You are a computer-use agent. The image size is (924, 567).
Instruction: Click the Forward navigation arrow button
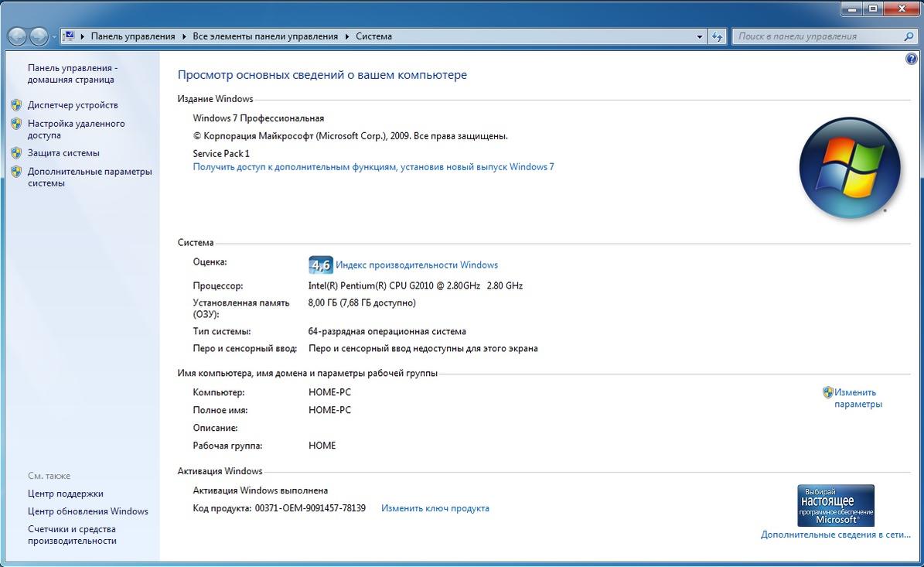point(39,36)
